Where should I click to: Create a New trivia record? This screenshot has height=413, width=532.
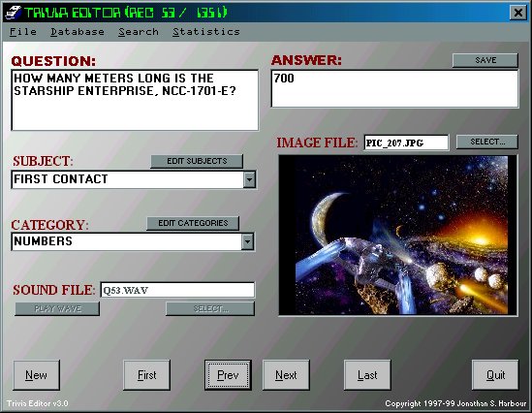[36, 375]
